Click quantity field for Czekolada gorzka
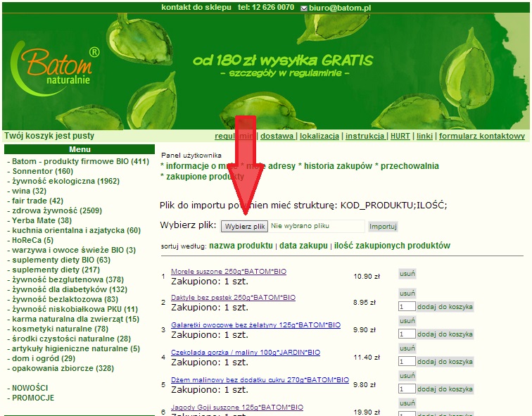Viewport: 532px width, 416px height. tap(407, 361)
